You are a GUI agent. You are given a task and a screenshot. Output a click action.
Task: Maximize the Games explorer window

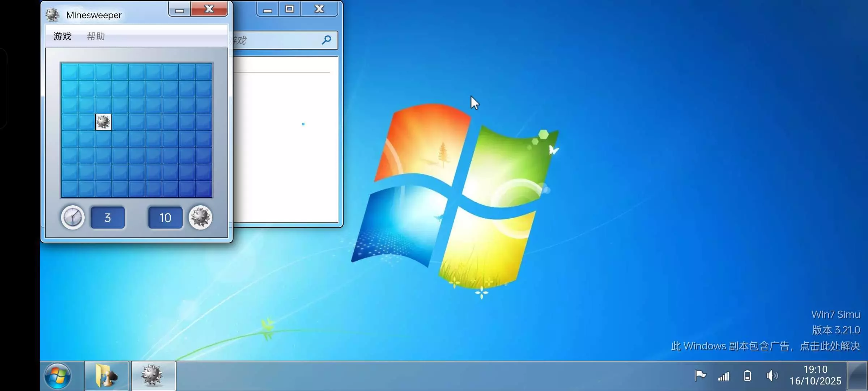click(x=290, y=9)
